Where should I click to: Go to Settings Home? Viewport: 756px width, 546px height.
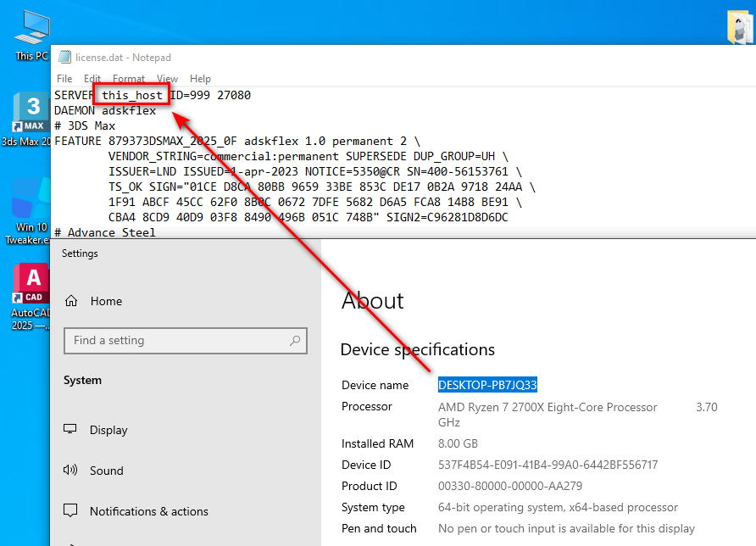[106, 301]
